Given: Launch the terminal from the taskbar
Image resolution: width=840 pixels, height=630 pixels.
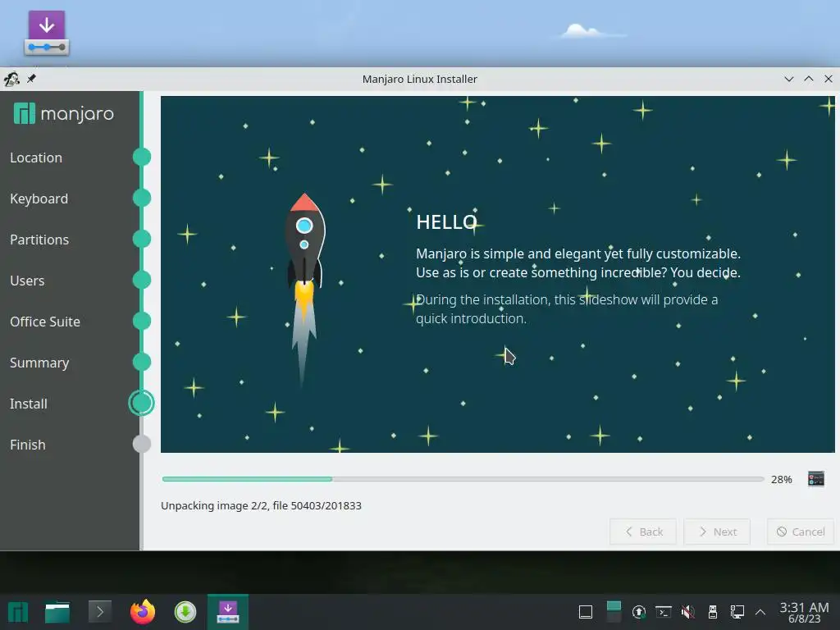Looking at the screenshot, I should pyautogui.click(x=99, y=612).
